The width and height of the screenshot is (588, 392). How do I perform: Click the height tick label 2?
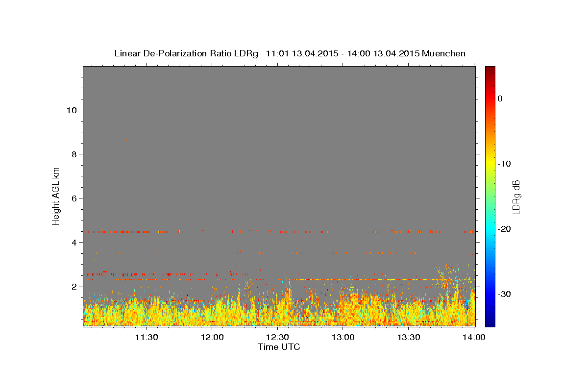point(74,286)
